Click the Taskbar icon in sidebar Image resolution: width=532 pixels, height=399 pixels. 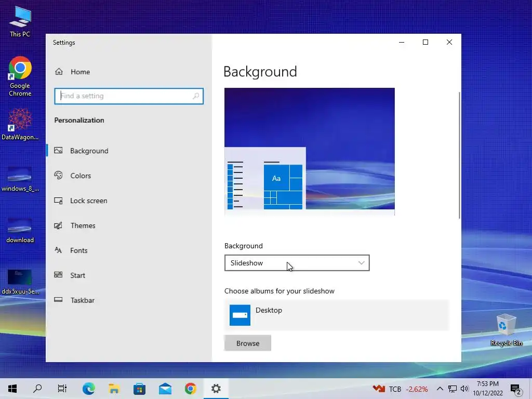[x=58, y=300]
